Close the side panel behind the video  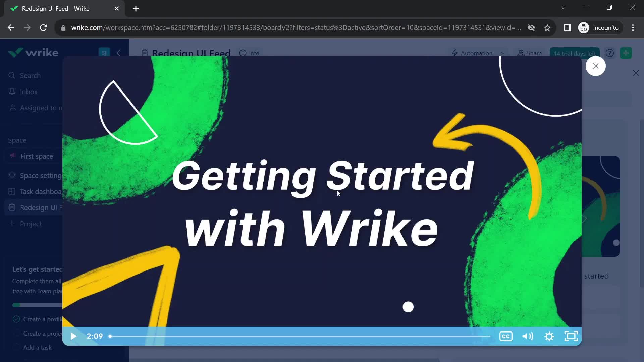(x=636, y=73)
